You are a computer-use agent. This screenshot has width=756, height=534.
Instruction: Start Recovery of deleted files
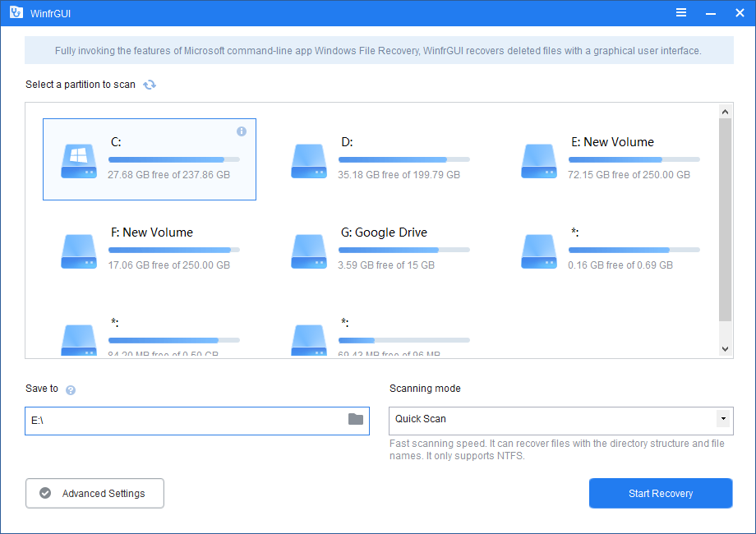[x=660, y=493]
